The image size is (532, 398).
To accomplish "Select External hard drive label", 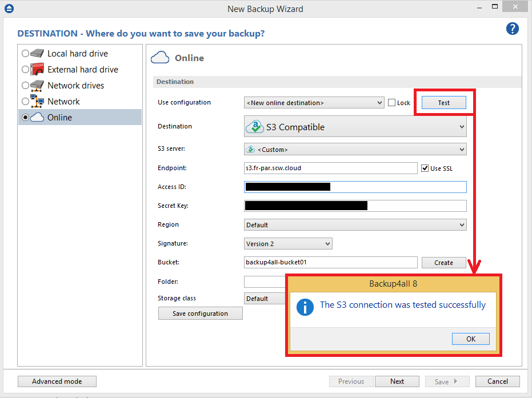I will (83, 70).
